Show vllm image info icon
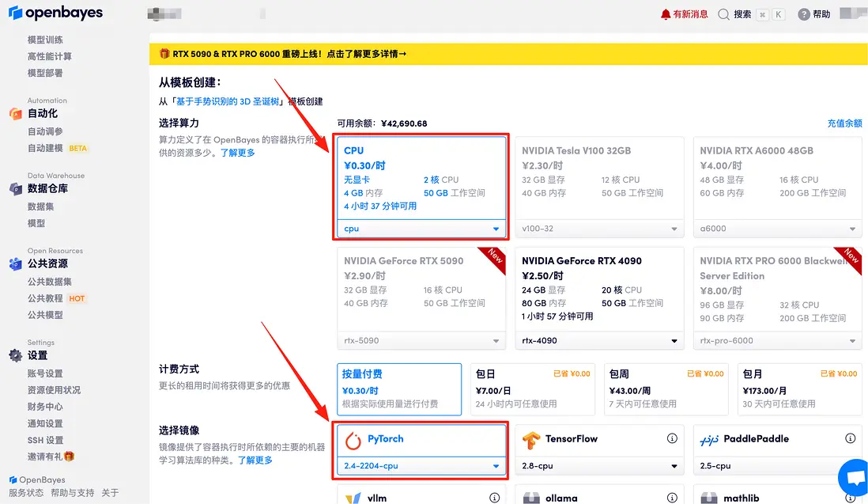868x504 pixels. [494, 498]
